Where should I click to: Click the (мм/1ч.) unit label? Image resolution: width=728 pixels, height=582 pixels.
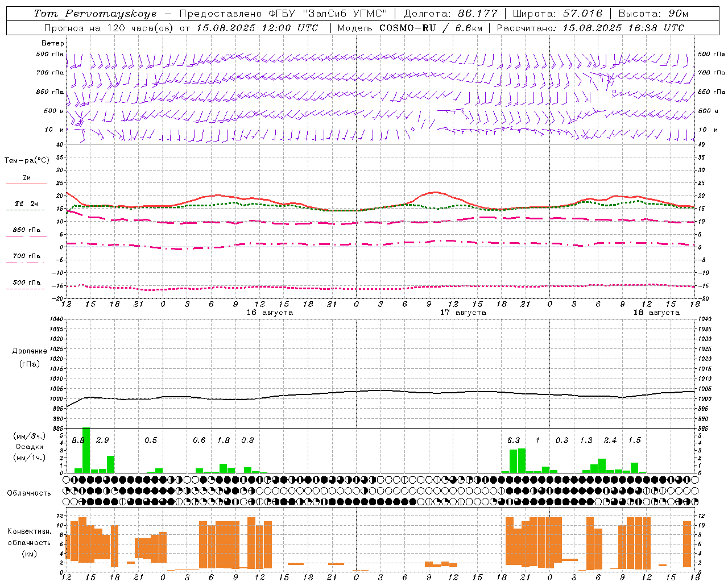click(x=30, y=457)
